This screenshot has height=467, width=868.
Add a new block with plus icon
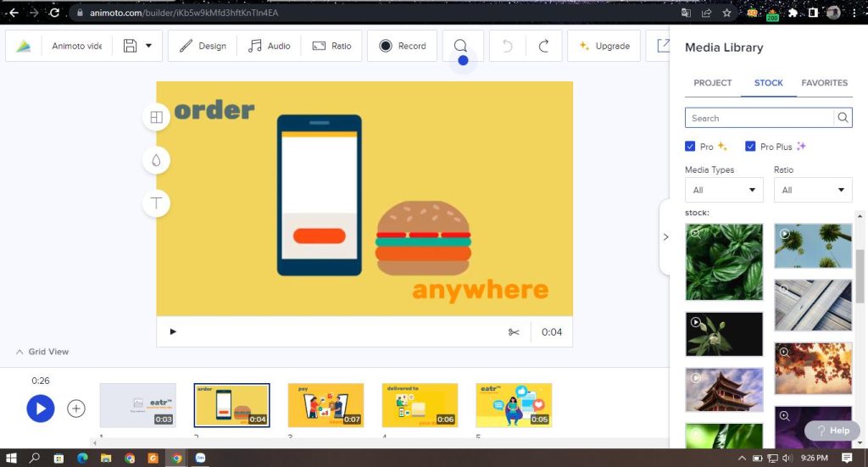pyautogui.click(x=75, y=409)
